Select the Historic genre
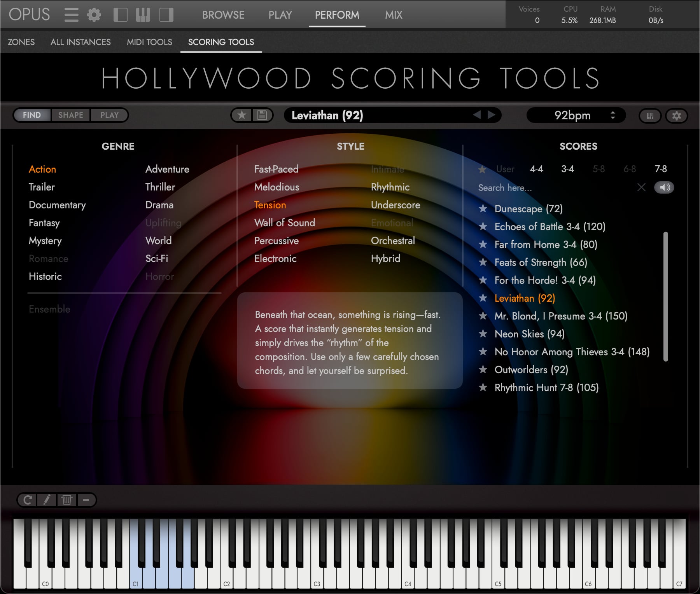This screenshot has height=594, width=700. (x=45, y=276)
